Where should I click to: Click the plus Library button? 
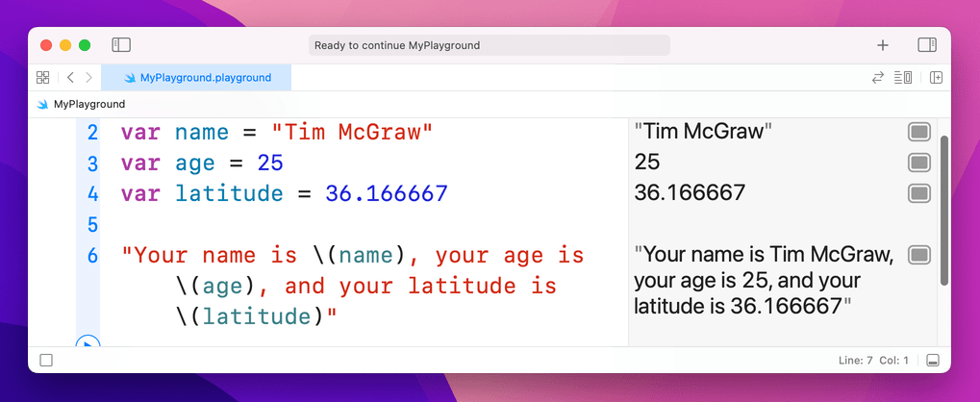coord(883,45)
